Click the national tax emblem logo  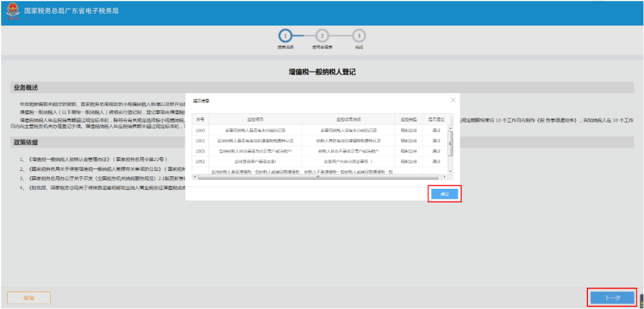pyautogui.click(x=13, y=12)
